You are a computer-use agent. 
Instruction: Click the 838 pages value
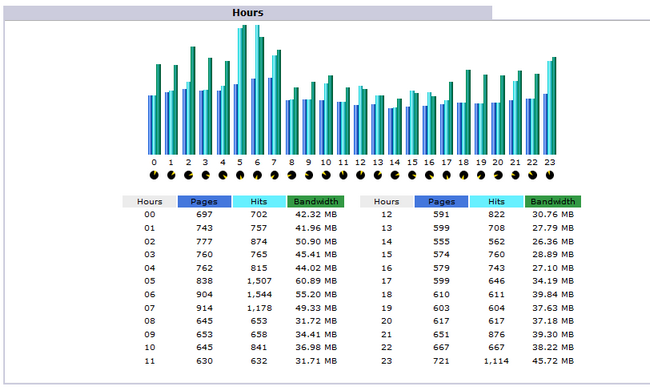pyautogui.click(x=204, y=281)
